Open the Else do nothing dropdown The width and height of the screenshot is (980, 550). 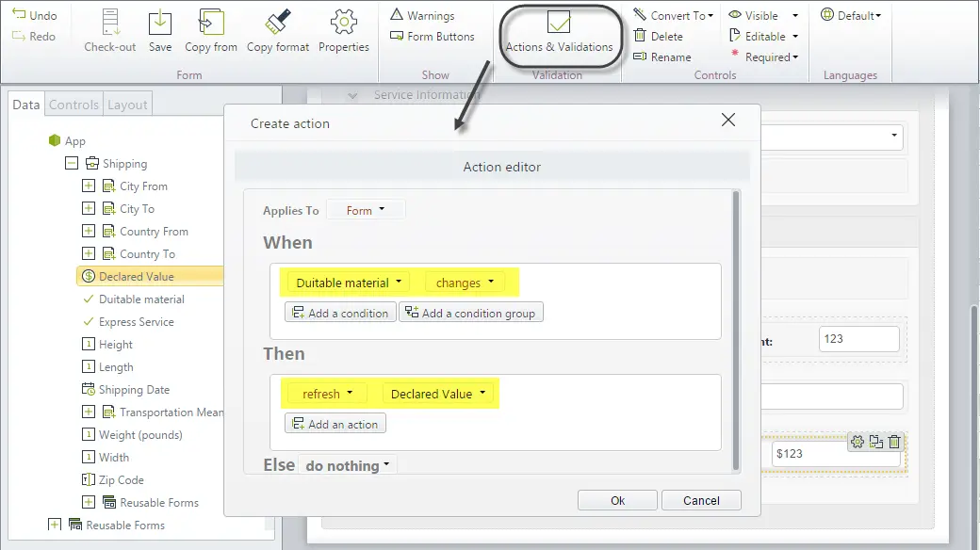coord(347,465)
